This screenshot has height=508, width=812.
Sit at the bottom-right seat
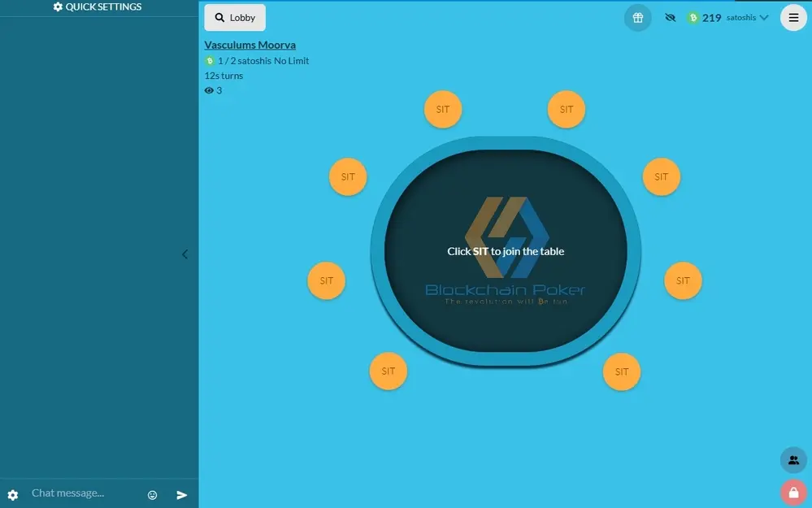coord(622,371)
